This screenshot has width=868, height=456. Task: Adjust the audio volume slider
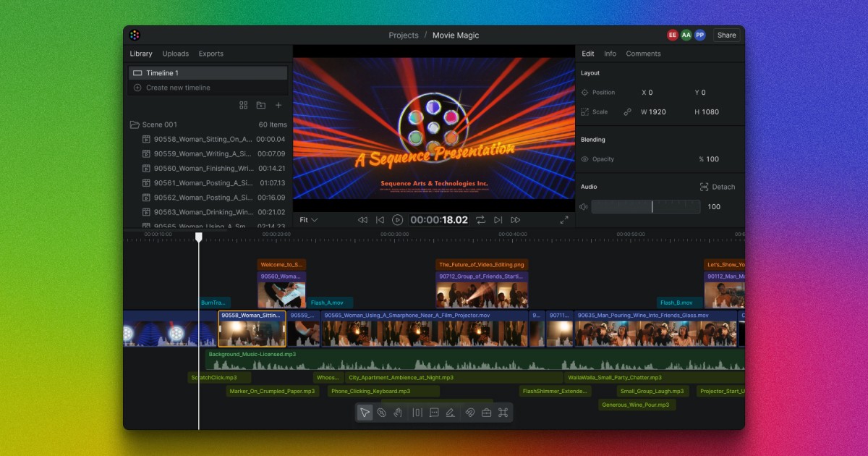tap(646, 207)
